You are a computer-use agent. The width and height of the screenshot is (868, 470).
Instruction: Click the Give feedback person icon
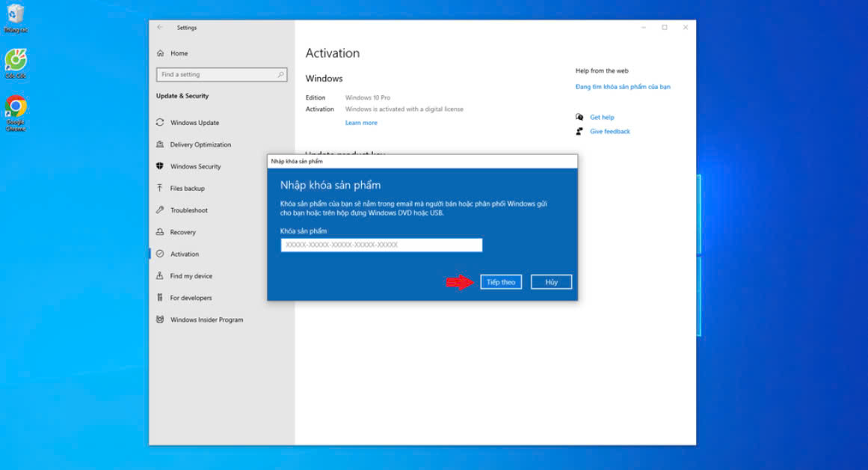click(579, 132)
